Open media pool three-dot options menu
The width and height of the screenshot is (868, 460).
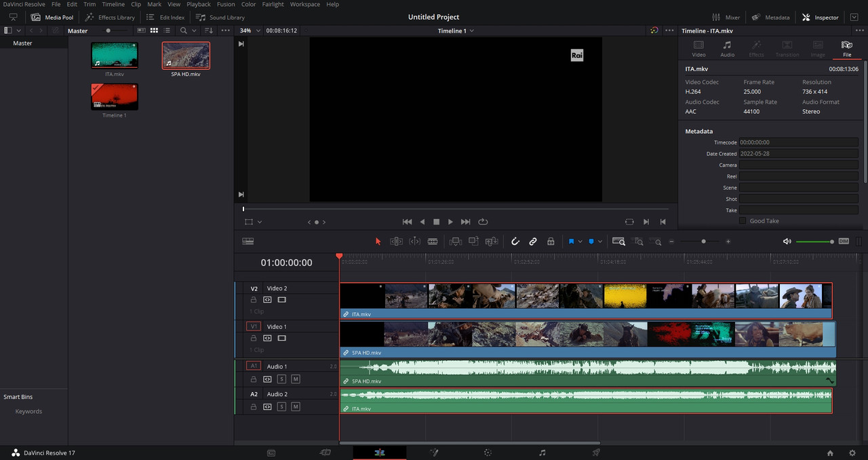(226, 31)
